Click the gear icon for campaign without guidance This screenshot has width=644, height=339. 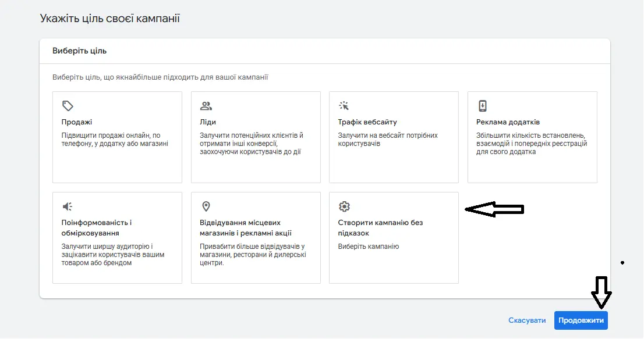click(344, 206)
